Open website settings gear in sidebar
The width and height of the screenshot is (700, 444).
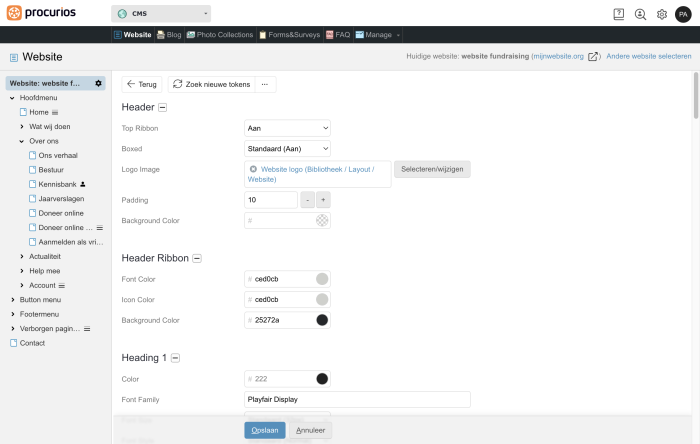(x=98, y=83)
